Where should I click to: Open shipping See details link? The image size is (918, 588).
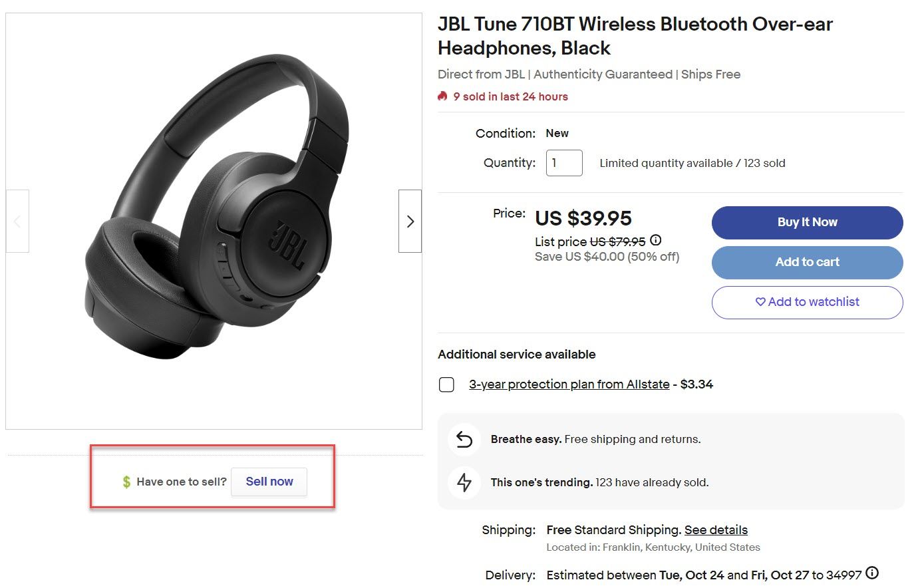click(716, 529)
